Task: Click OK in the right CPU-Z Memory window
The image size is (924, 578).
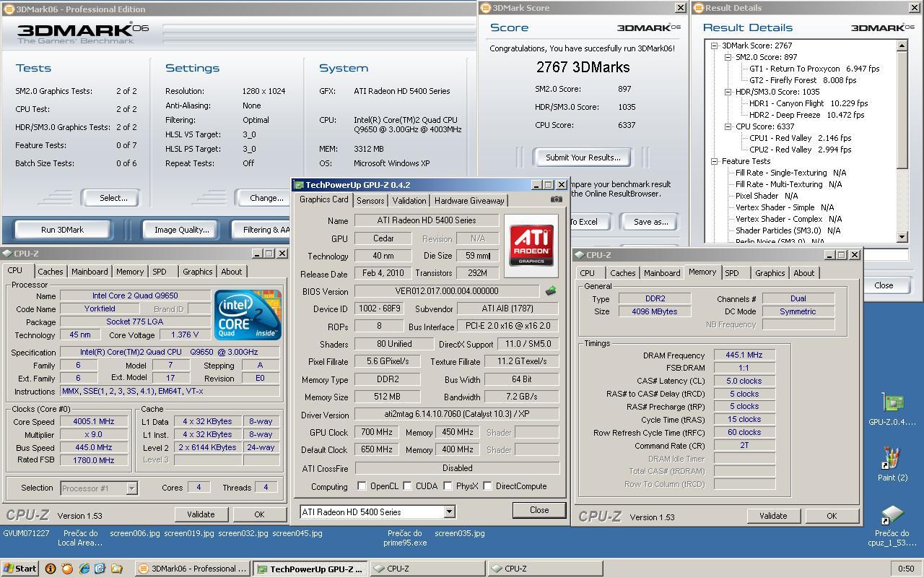Action: pyautogui.click(x=832, y=516)
